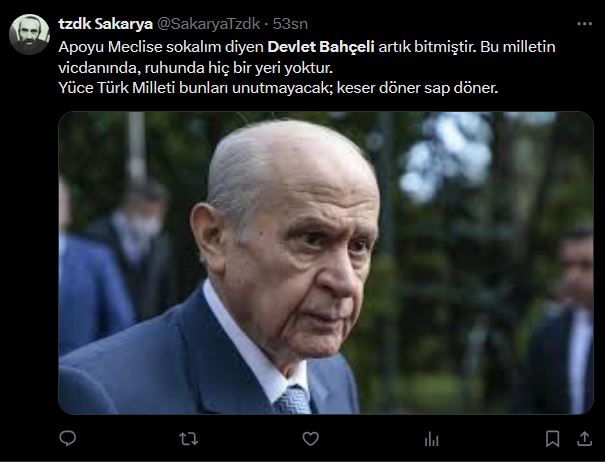Bookmark this tweet
This screenshot has height=462, width=605.
pyautogui.click(x=553, y=439)
